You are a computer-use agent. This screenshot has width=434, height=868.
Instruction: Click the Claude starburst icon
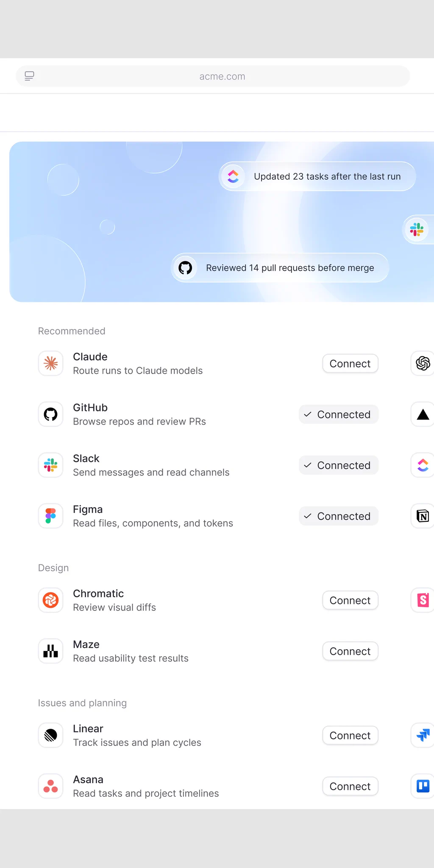51,363
